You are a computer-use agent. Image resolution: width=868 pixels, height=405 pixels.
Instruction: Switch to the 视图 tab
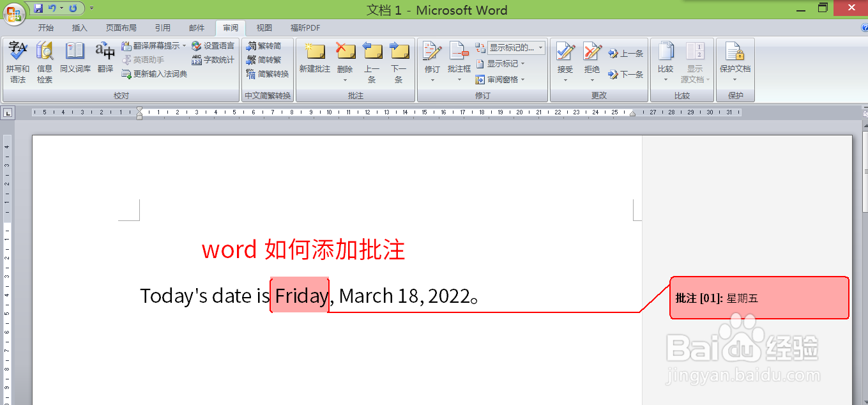[264, 28]
